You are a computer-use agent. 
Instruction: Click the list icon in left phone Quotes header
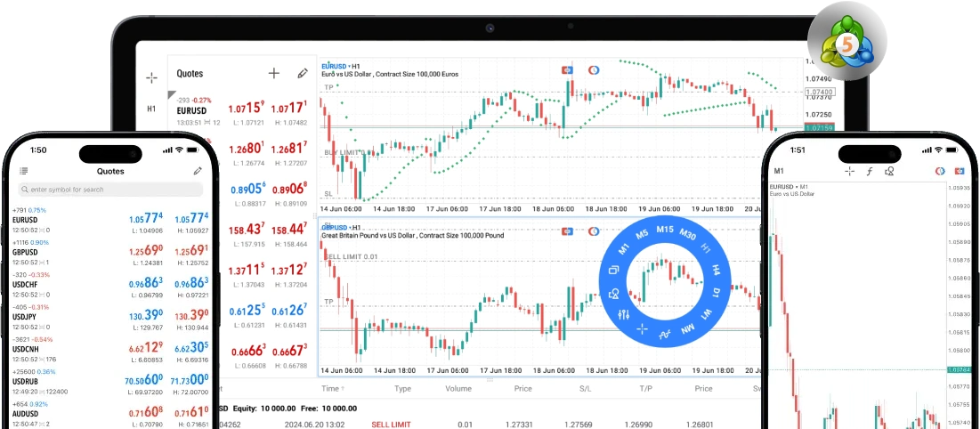tap(24, 171)
